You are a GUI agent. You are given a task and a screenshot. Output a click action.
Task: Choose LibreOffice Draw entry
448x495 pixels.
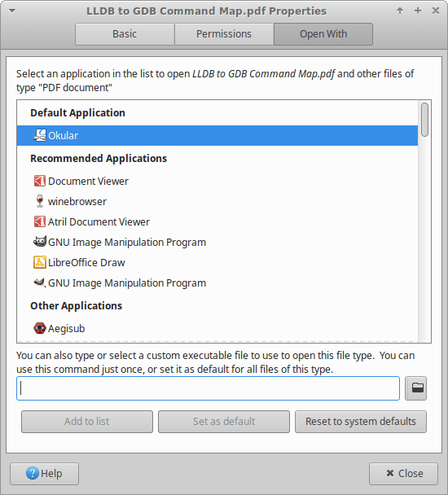217,263
